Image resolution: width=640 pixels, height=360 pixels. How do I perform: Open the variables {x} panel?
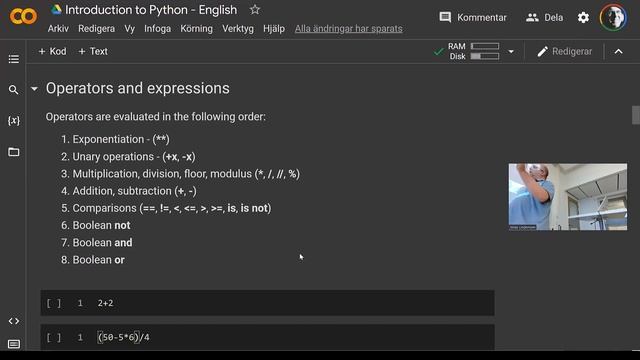pyautogui.click(x=13, y=120)
